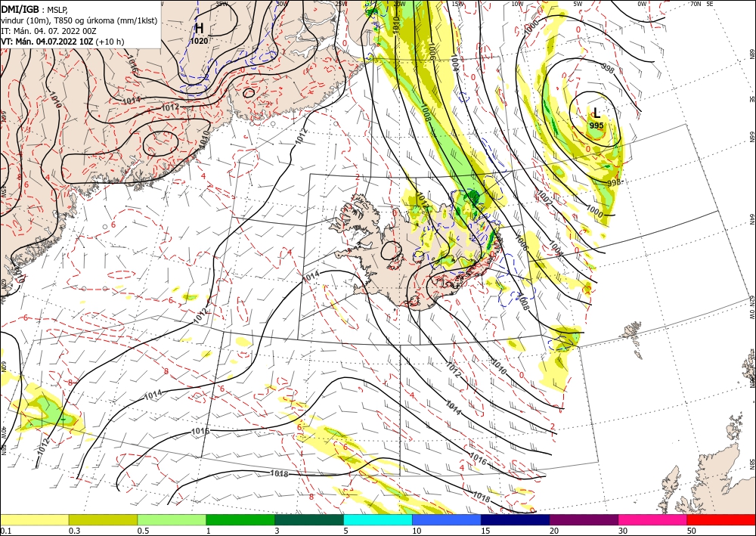Image resolution: width=756 pixels, height=536 pixels.
Task: Click the navy 15 mm legend swatch
Action: click(x=515, y=519)
